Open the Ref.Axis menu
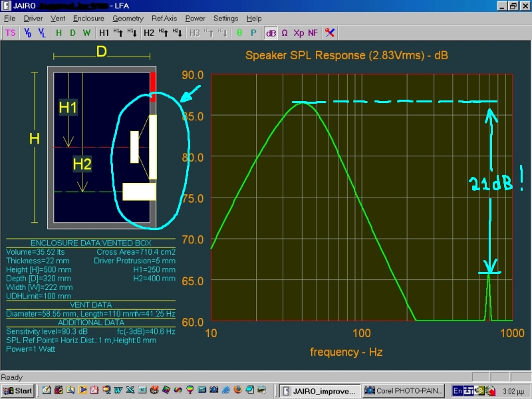532x399 pixels. point(164,19)
